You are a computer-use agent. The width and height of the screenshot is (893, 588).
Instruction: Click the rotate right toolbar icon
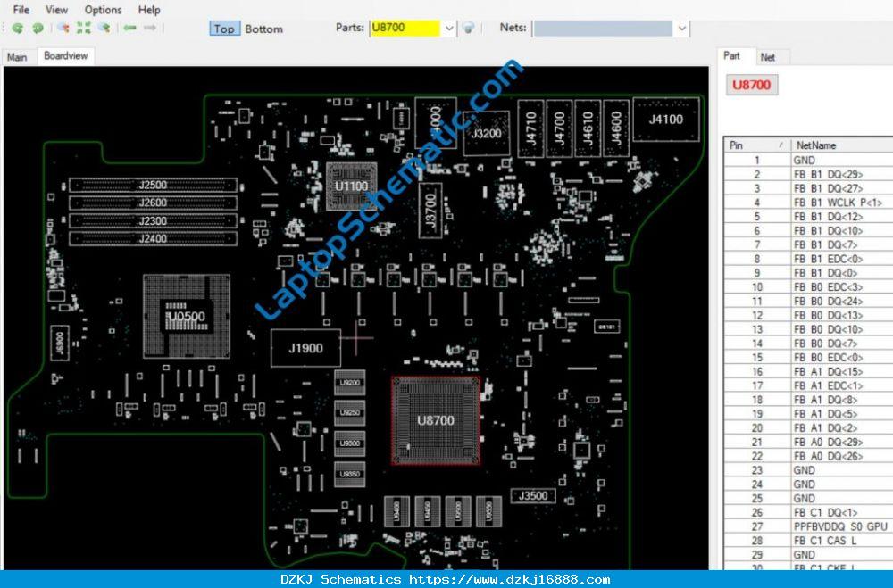point(38,28)
